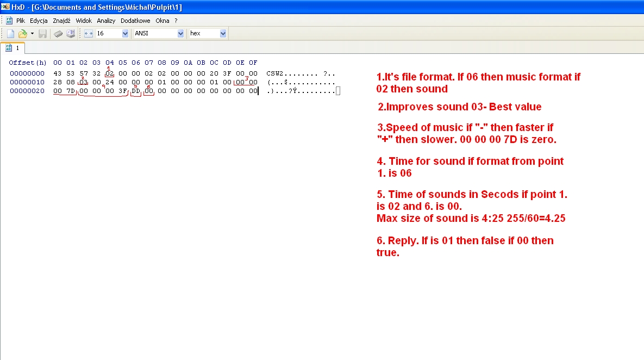The image size is (644, 360).
Task: Click the document icon in the menu bar
Action: [9, 21]
